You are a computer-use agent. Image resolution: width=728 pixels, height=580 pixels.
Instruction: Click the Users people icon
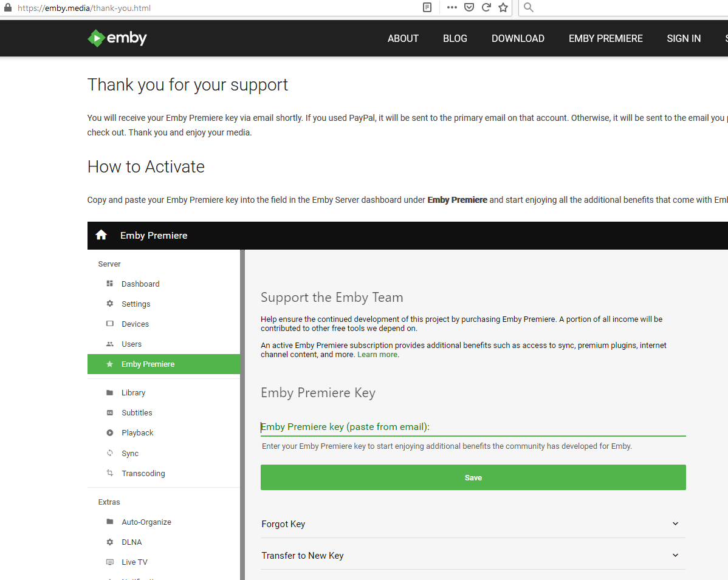point(110,344)
